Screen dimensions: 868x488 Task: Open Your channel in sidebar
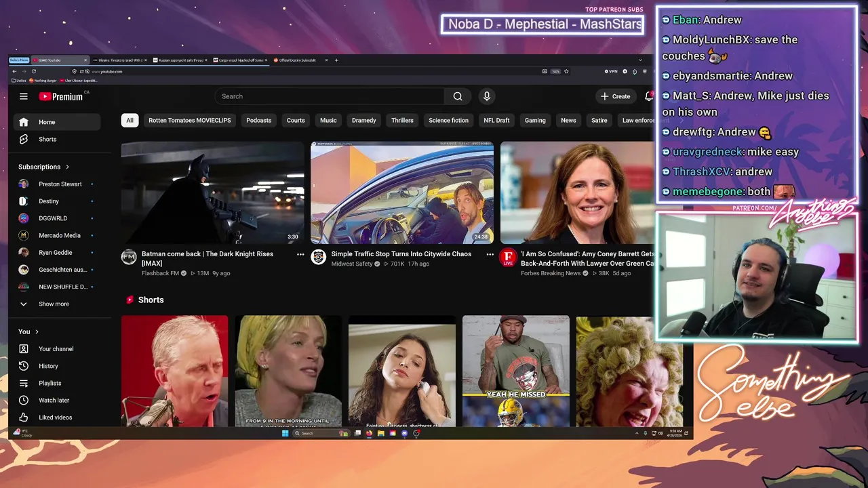coord(57,349)
